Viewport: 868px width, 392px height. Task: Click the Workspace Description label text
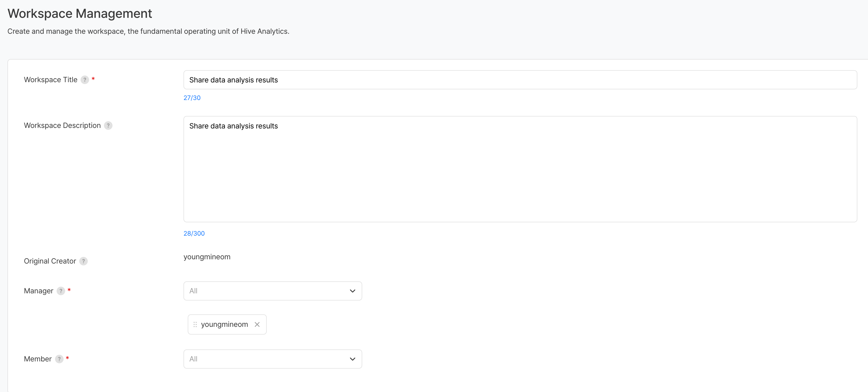pos(62,126)
